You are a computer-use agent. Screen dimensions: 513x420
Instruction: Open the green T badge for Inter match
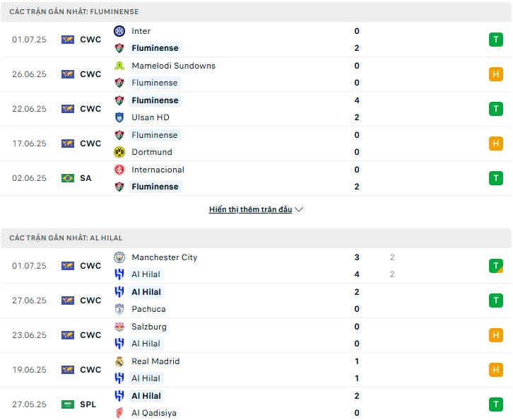496,40
